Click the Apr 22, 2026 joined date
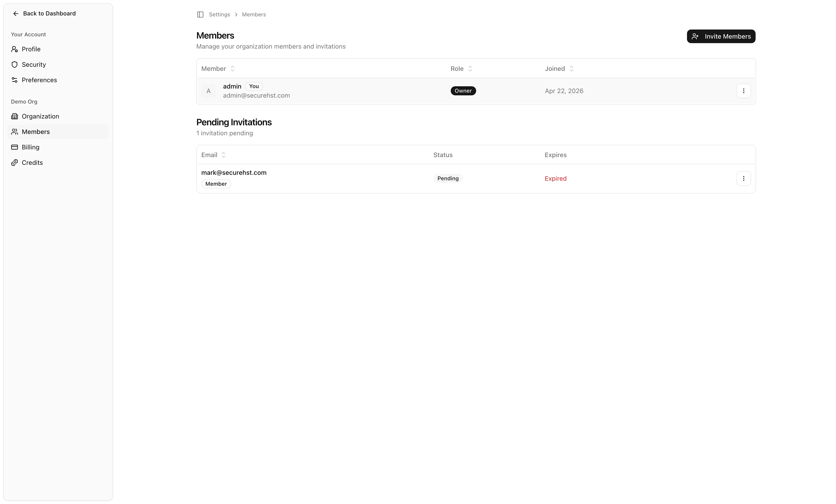836x504 pixels. (564, 91)
